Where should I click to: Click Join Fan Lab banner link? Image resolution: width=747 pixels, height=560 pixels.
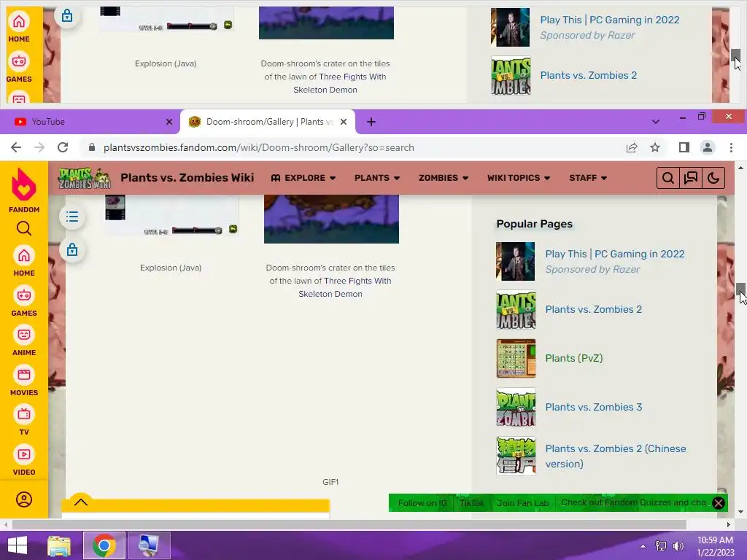(x=522, y=503)
